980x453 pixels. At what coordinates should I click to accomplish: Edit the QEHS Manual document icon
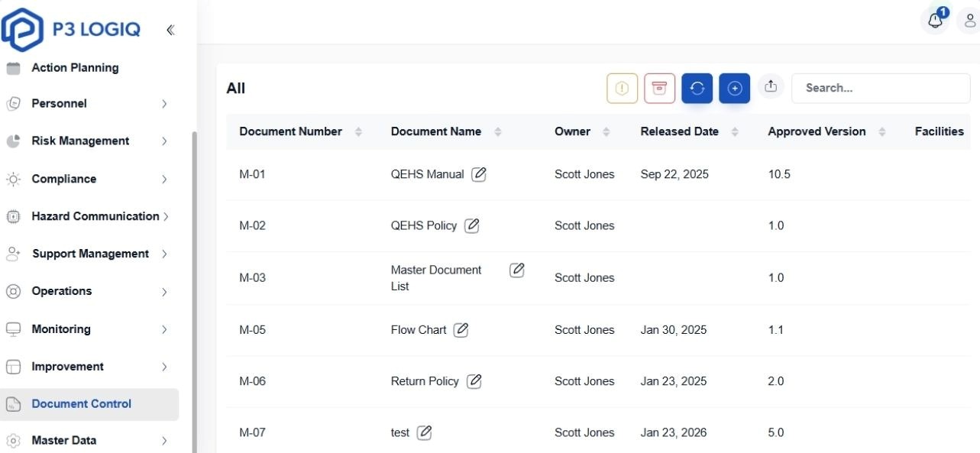[x=479, y=174]
